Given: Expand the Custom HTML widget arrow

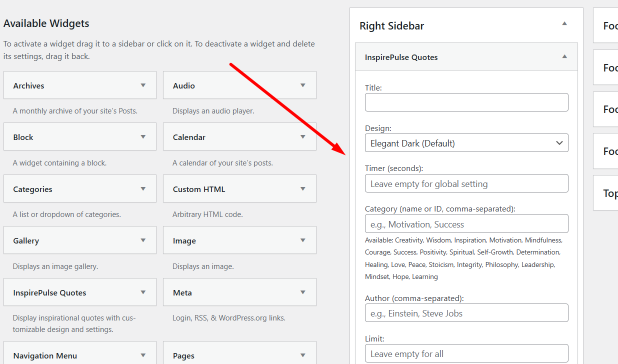Looking at the screenshot, I should tap(302, 189).
